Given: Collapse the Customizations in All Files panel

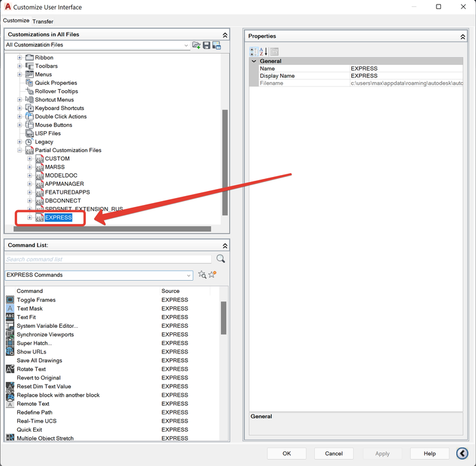Looking at the screenshot, I should 225,35.
